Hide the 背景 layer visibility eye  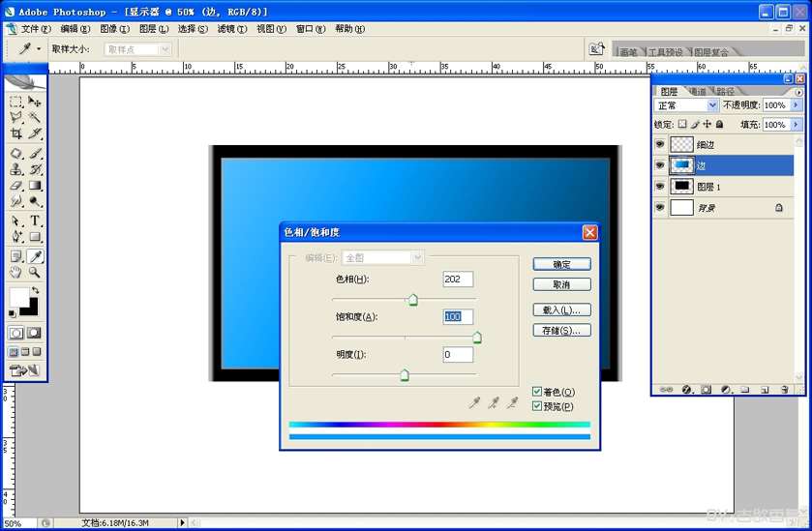[660, 208]
